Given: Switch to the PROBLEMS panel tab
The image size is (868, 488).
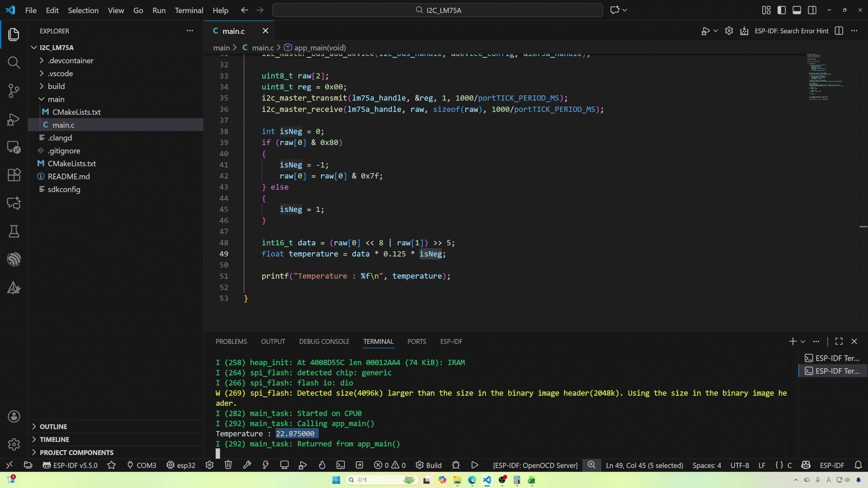Looking at the screenshot, I should click(231, 342).
